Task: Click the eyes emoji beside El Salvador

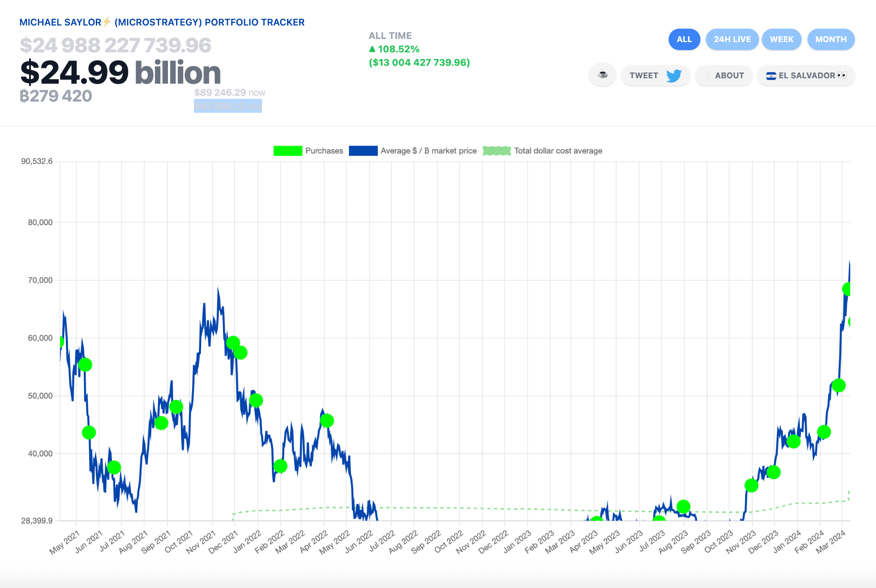Action: [x=842, y=75]
